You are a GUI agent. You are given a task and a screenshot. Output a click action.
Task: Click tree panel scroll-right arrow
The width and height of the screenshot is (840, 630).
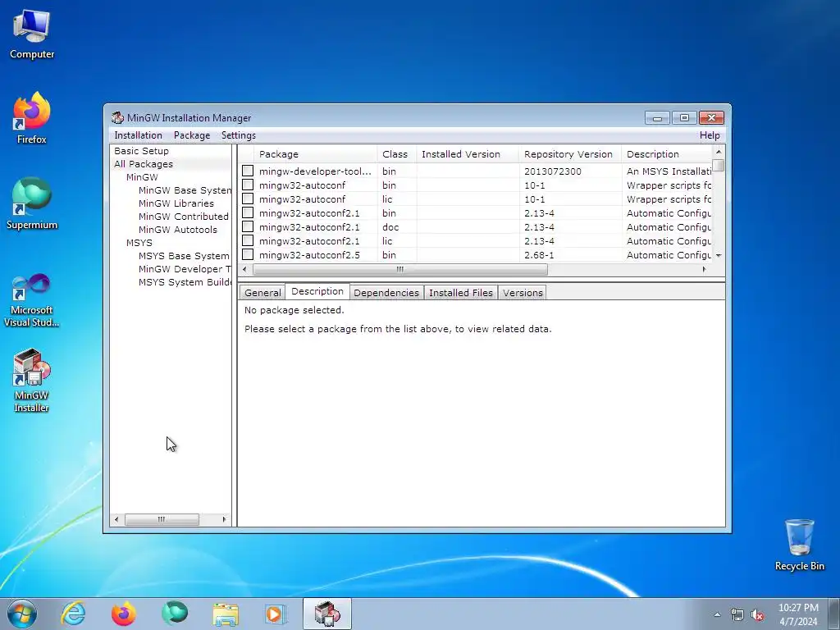click(x=224, y=519)
